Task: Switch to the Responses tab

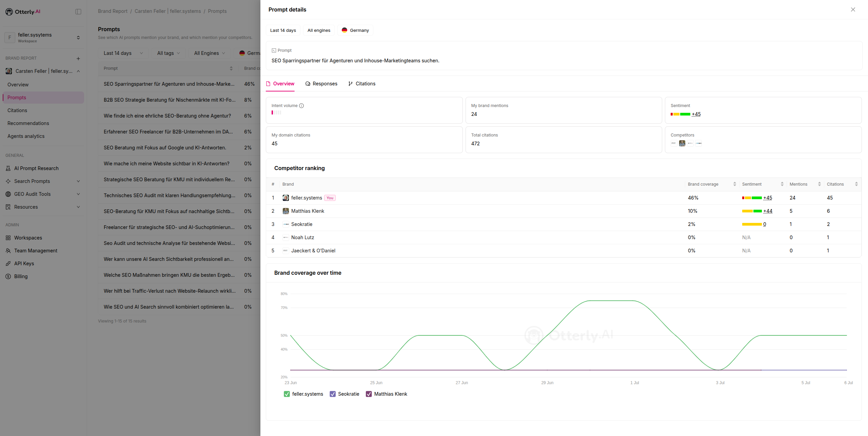Action: [321, 84]
